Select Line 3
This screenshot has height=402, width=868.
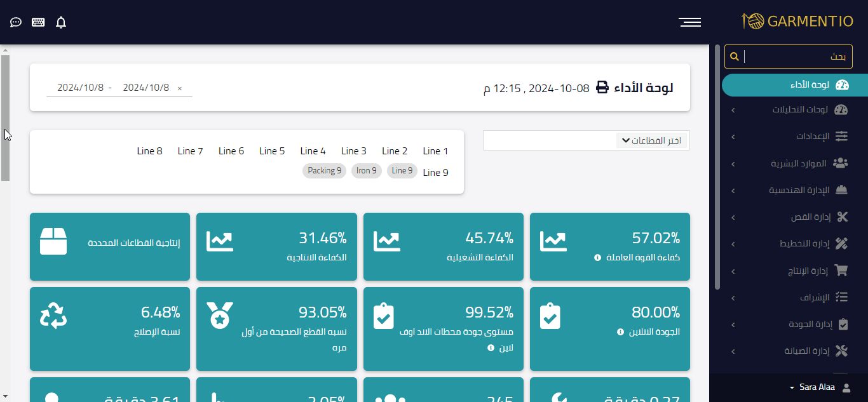coord(354,151)
